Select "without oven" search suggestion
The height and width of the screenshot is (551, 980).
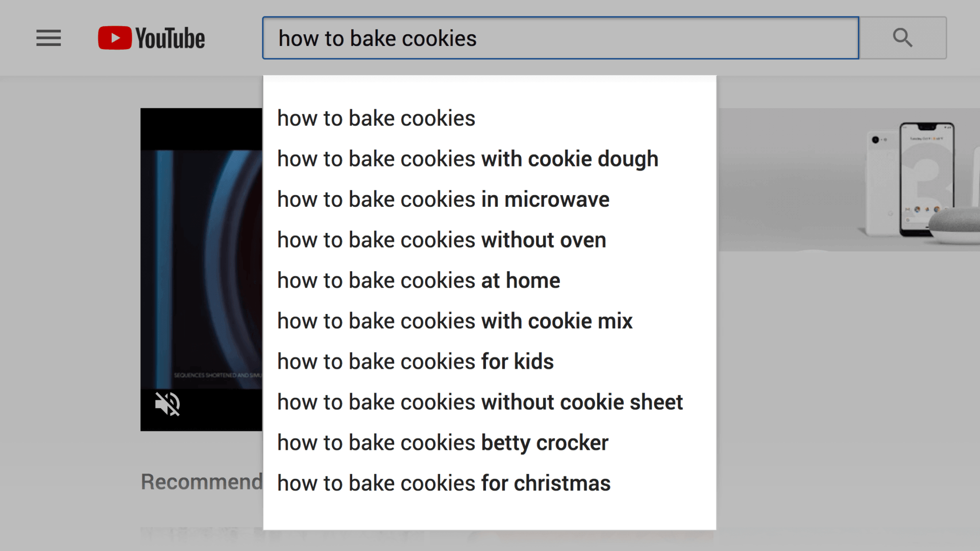(442, 240)
